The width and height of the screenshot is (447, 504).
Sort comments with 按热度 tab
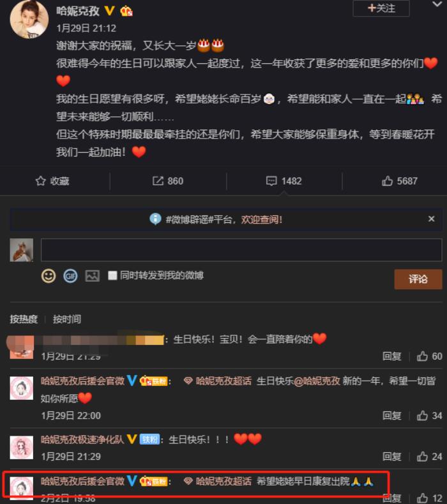[x=24, y=319]
